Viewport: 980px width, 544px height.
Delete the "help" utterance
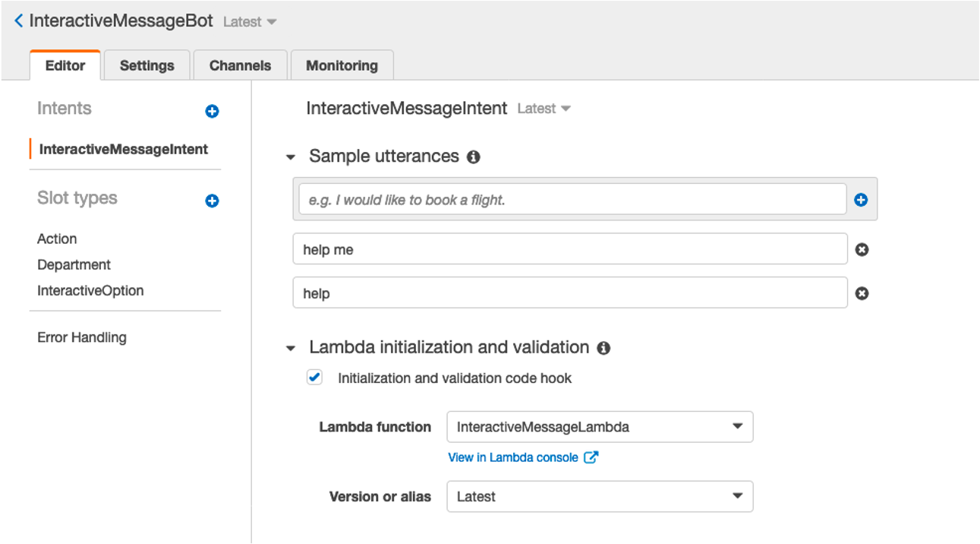862,293
